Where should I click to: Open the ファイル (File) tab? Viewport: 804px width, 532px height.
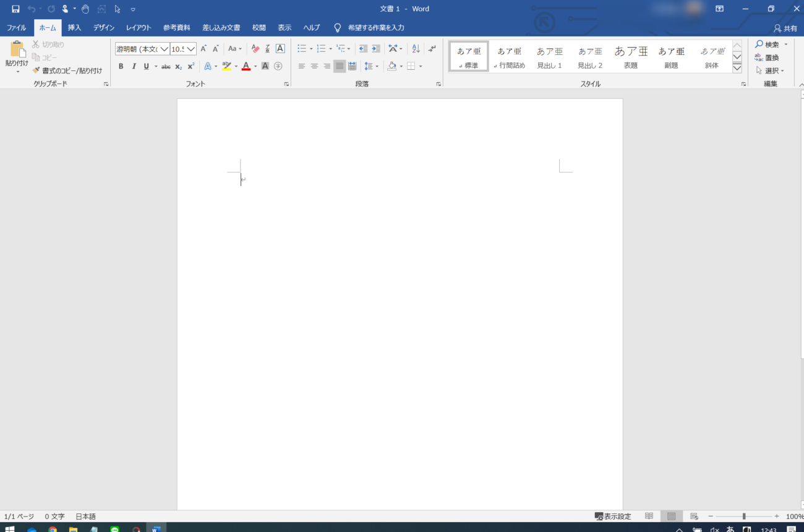pyautogui.click(x=17, y=28)
